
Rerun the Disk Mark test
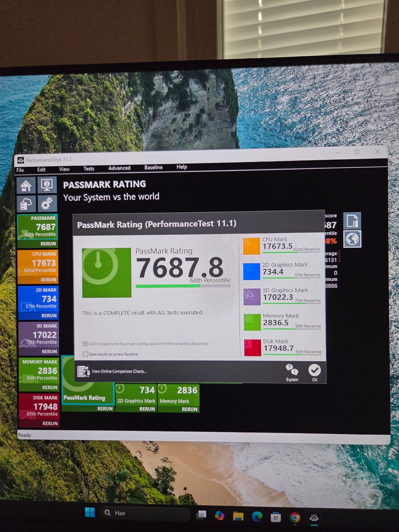tap(50, 424)
